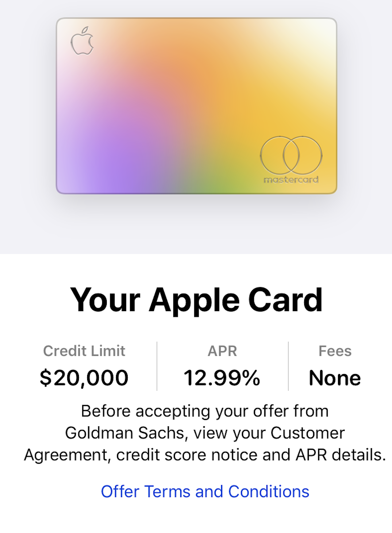Click the Credit Limit label

click(x=84, y=351)
